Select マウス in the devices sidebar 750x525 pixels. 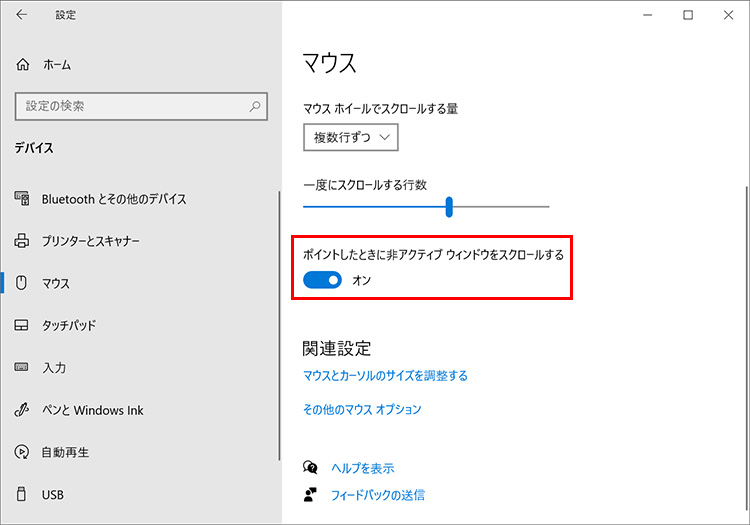click(56, 284)
